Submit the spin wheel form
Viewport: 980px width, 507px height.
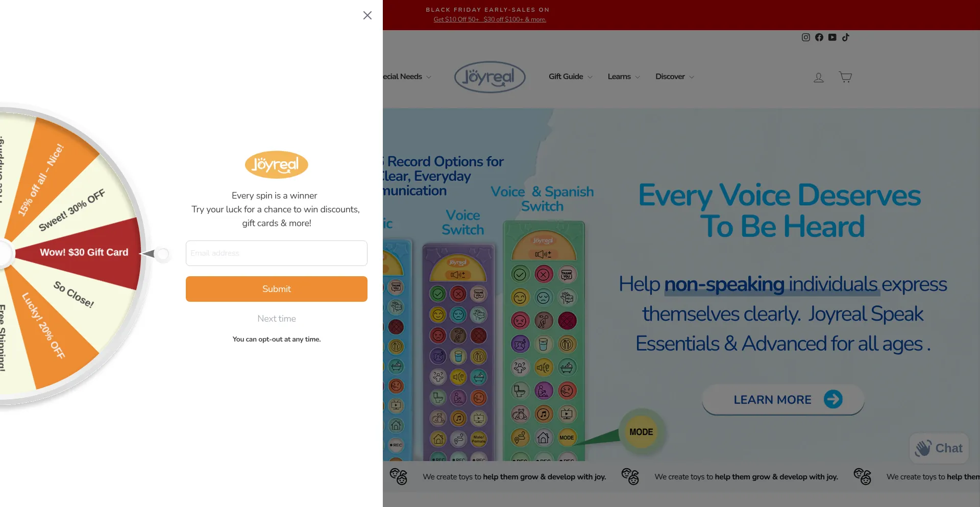point(277,289)
